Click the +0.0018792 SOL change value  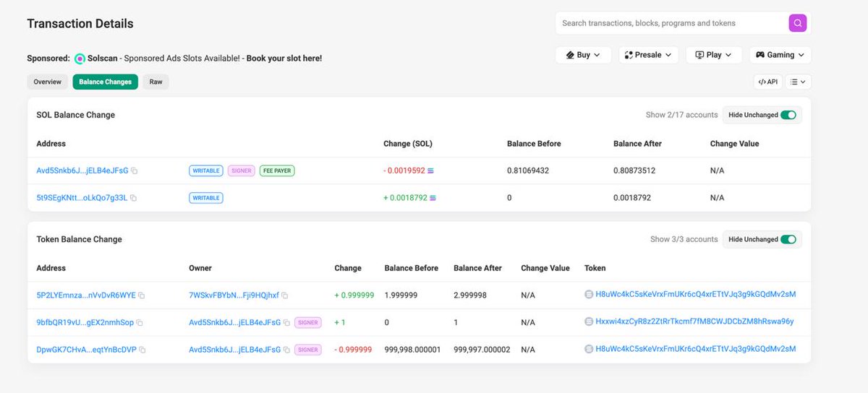pyautogui.click(x=406, y=198)
